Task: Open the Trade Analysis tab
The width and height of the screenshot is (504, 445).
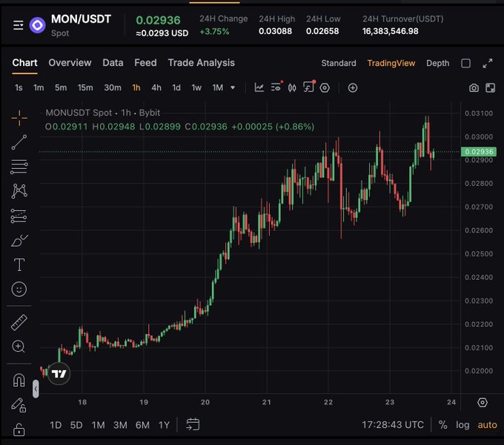Action: pyautogui.click(x=201, y=63)
